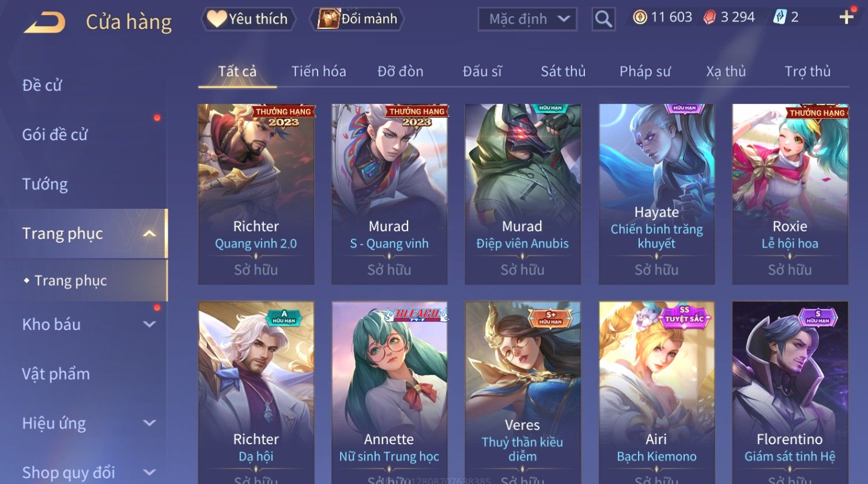Viewport: 868px width, 484px height.
Task: Open the search magnifier icon
Action: coord(603,19)
